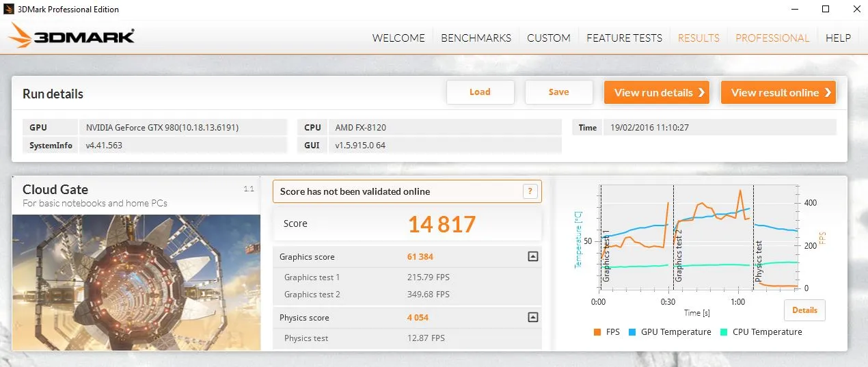This screenshot has width=868, height=367.
Task: Switch to the Benchmarks tab
Action: [x=476, y=38]
